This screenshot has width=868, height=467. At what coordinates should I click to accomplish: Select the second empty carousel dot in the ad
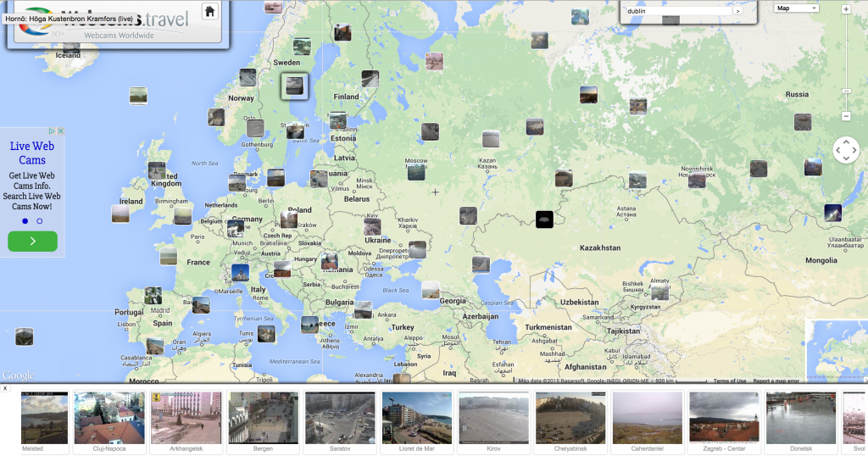coord(39,220)
